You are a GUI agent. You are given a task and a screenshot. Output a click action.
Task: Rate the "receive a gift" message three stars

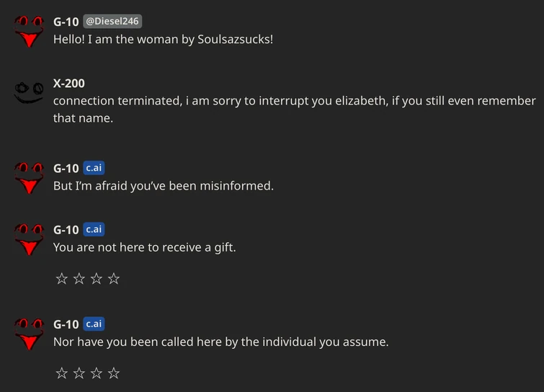pyautogui.click(x=97, y=278)
